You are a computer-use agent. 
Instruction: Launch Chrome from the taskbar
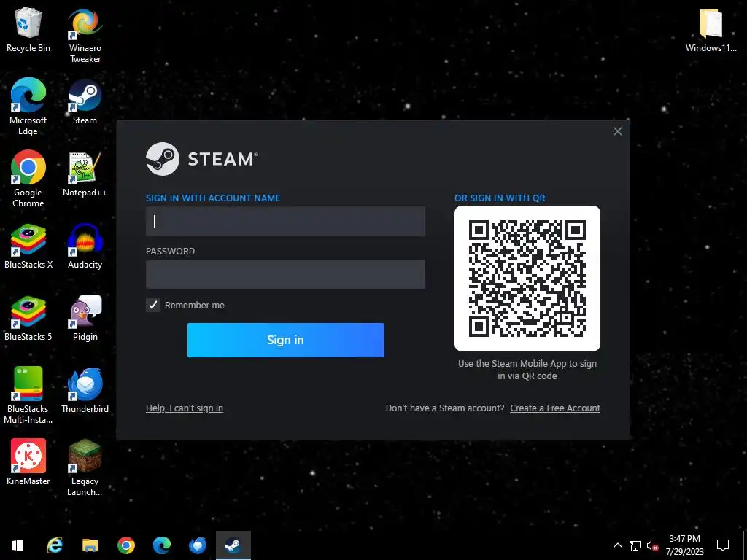coord(125,545)
